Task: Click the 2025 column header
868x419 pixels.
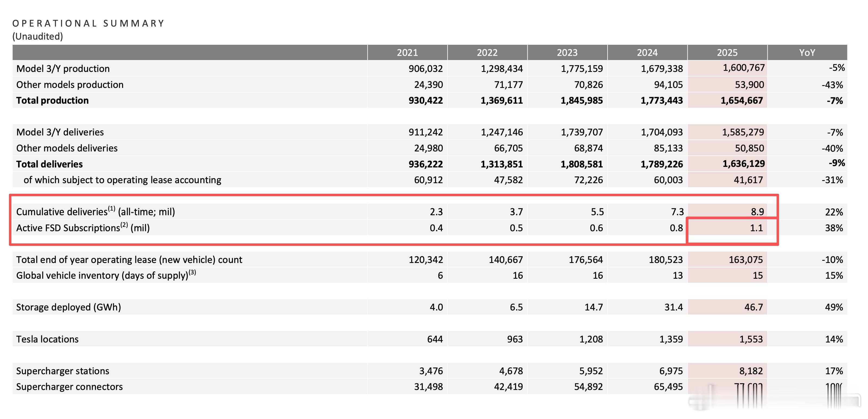Action: pyautogui.click(x=727, y=53)
